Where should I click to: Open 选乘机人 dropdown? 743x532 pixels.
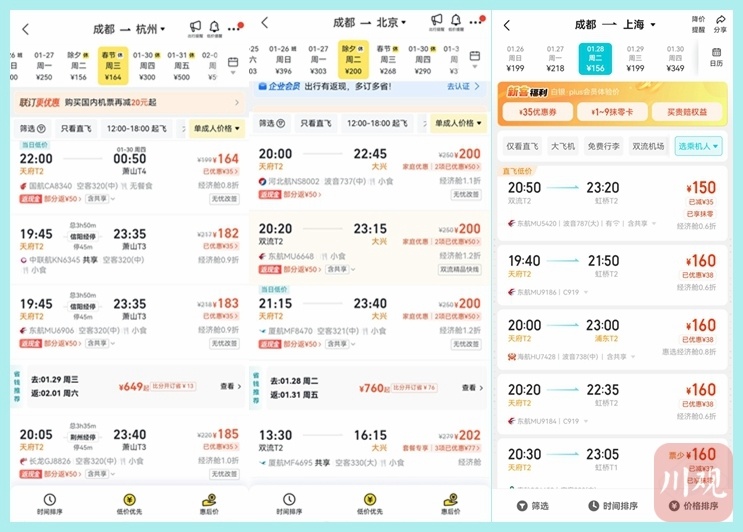(698, 146)
